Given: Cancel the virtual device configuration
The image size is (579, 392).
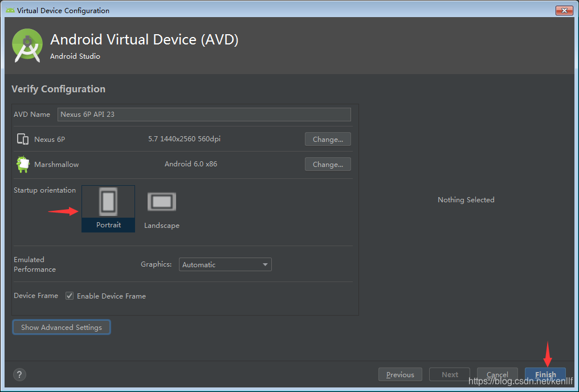Looking at the screenshot, I should click(x=497, y=374).
